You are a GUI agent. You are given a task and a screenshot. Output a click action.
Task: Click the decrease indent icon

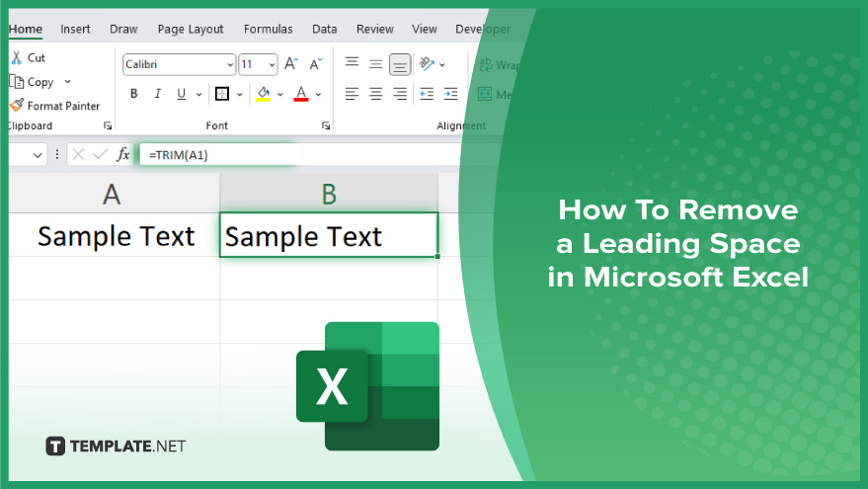427,94
